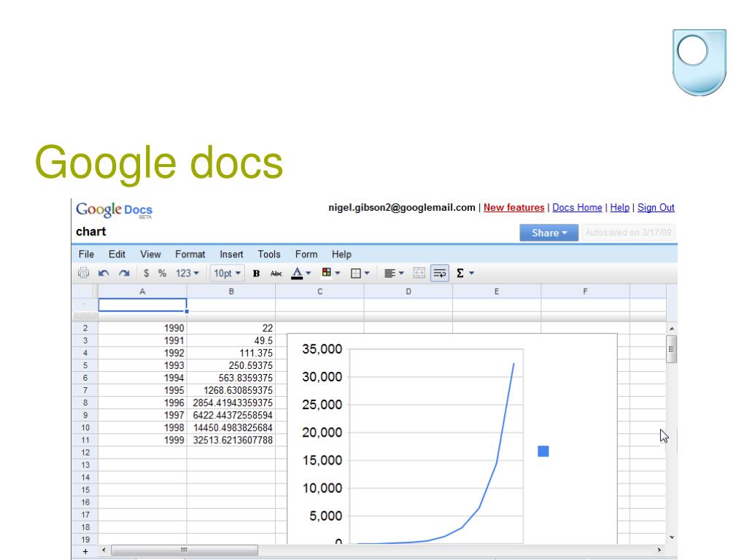Select column B header
The image size is (747, 560).
231,292
